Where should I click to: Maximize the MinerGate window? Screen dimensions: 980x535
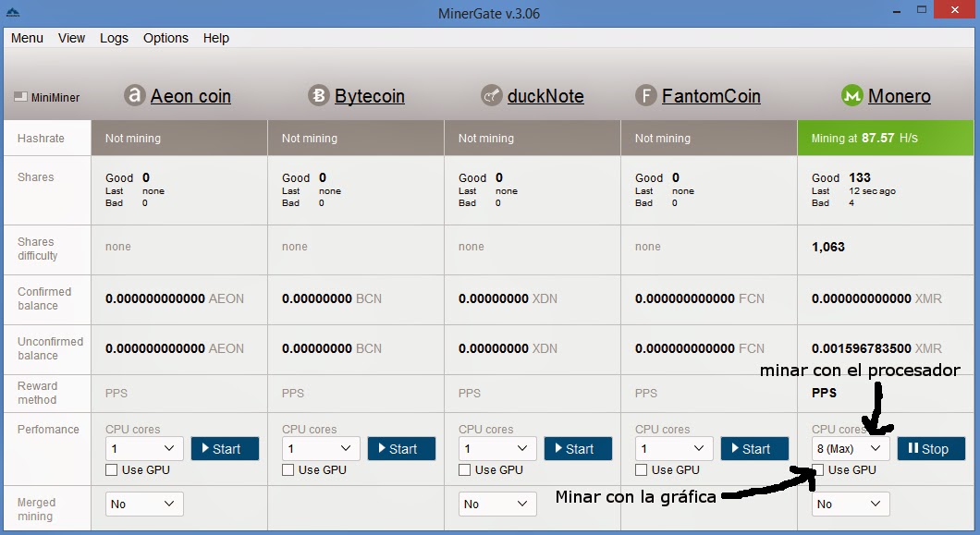pyautogui.click(x=921, y=10)
